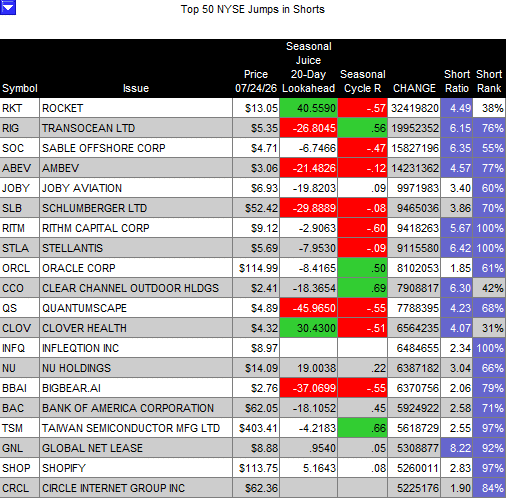Click the Price 07/24/26 header
Image resolution: width=506 pixels, height=498 pixels.
pos(256,81)
